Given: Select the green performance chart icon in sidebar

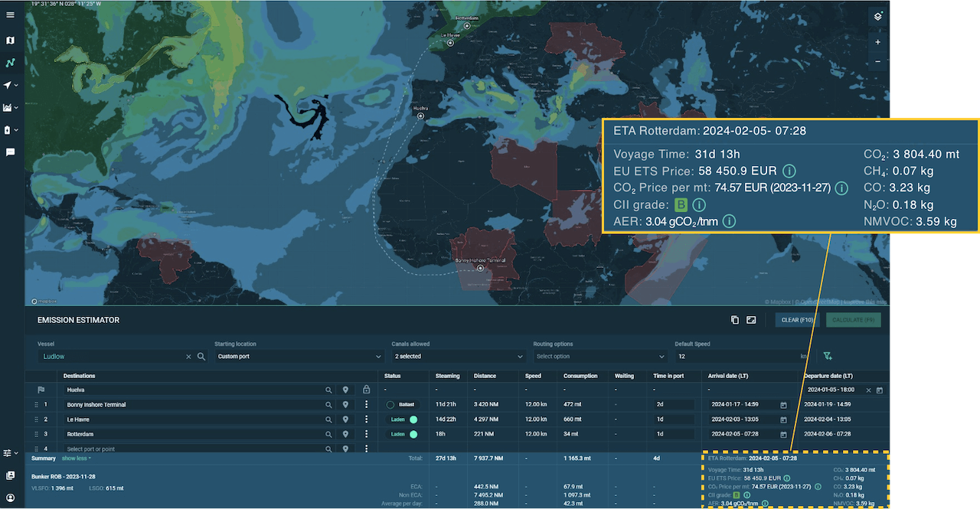Looking at the screenshot, I should (x=10, y=62).
